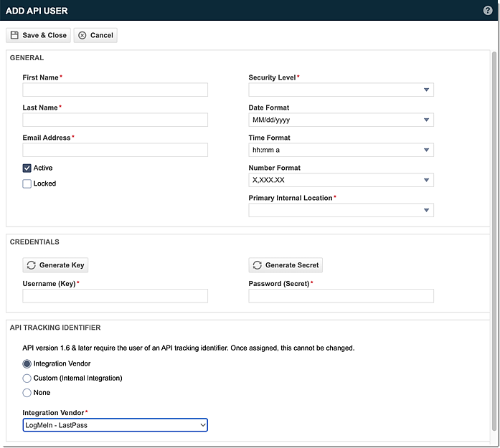Click the help question mark icon

(488, 11)
